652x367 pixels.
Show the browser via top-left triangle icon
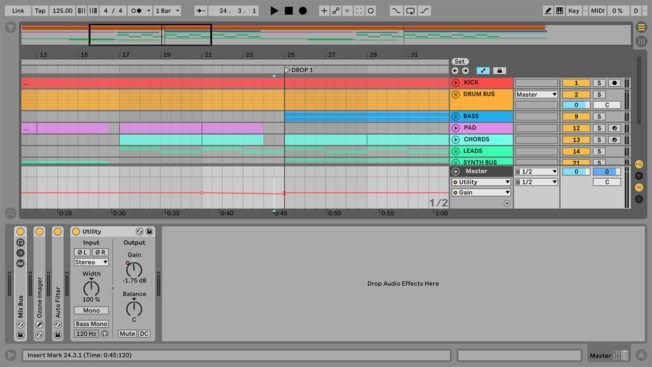coord(11,27)
